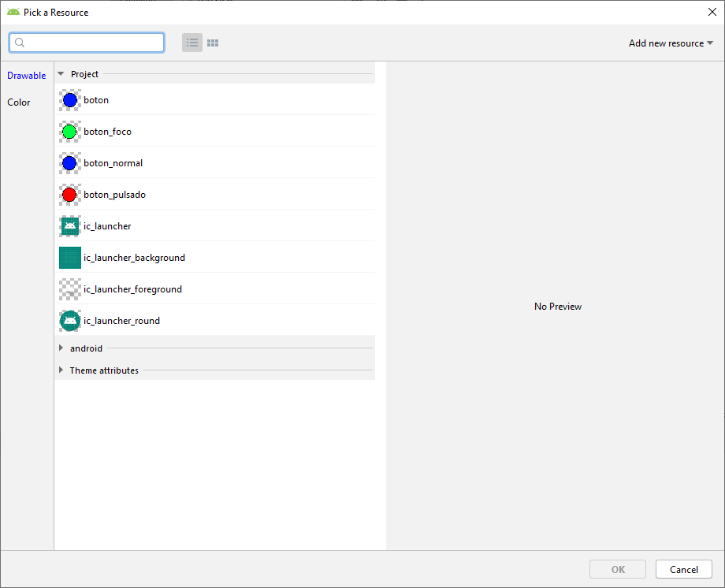This screenshot has width=725, height=588.
Task: Select the ic_launcher_round circular icon
Action: (69, 321)
